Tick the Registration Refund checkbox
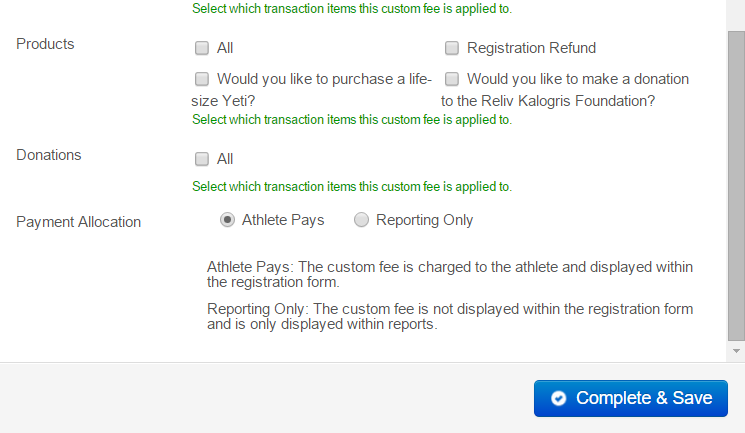Screen dimensions: 745x433 point(452,48)
